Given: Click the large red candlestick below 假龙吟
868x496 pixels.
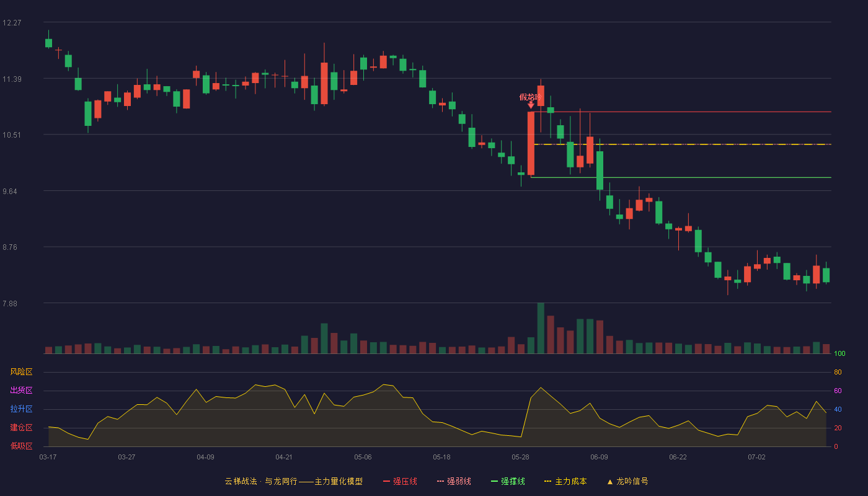Looking at the screenshot, I should (x=531, y=144).
